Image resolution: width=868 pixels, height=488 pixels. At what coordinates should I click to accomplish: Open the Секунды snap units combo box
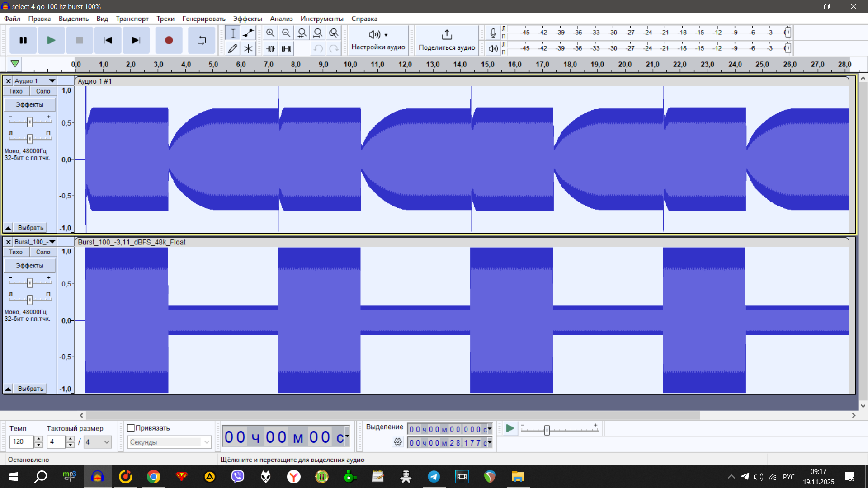[169, 442]
